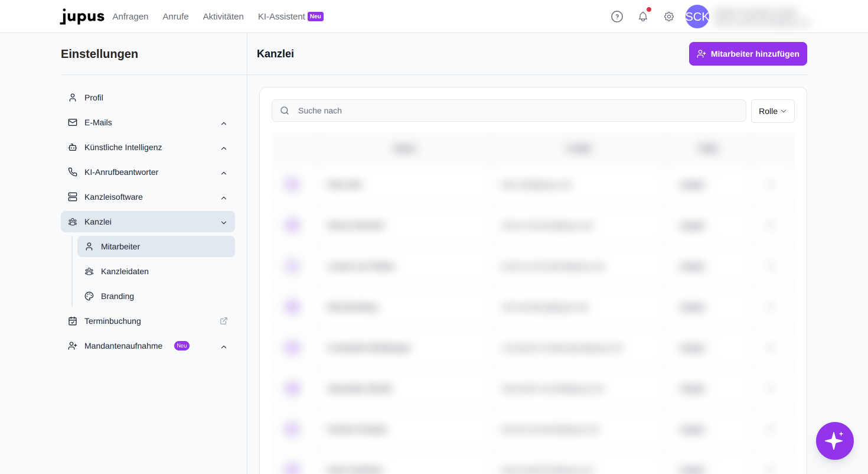This screenshot has height=474, width=868.
Task: Open the Rolle filter dropdown
Action: [773, 111]
